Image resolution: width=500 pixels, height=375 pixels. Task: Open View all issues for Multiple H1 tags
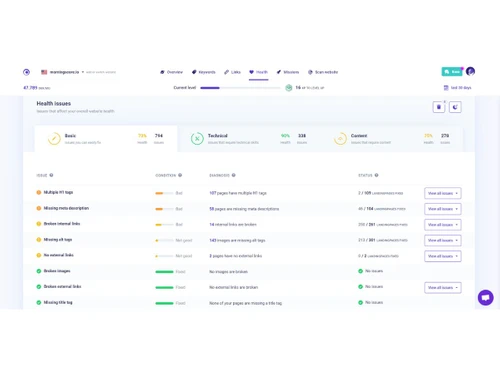point(443,193)
